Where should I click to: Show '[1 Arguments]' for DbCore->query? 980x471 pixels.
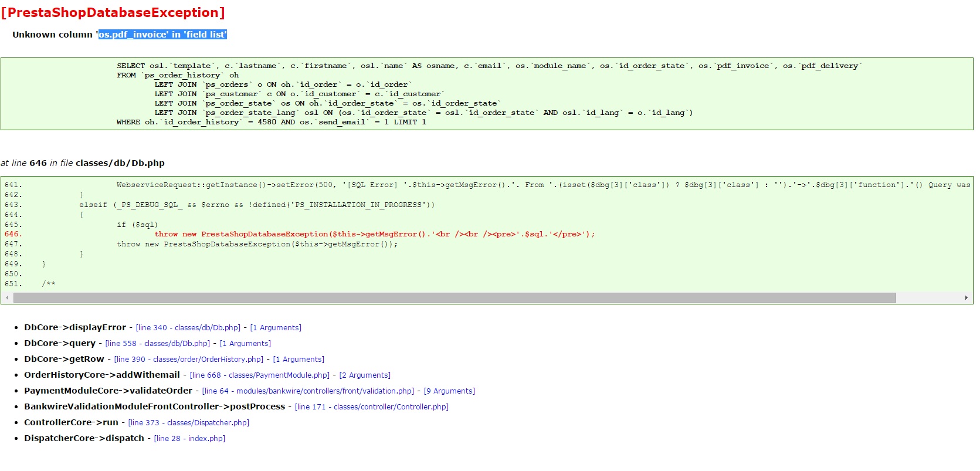[245, 344]
